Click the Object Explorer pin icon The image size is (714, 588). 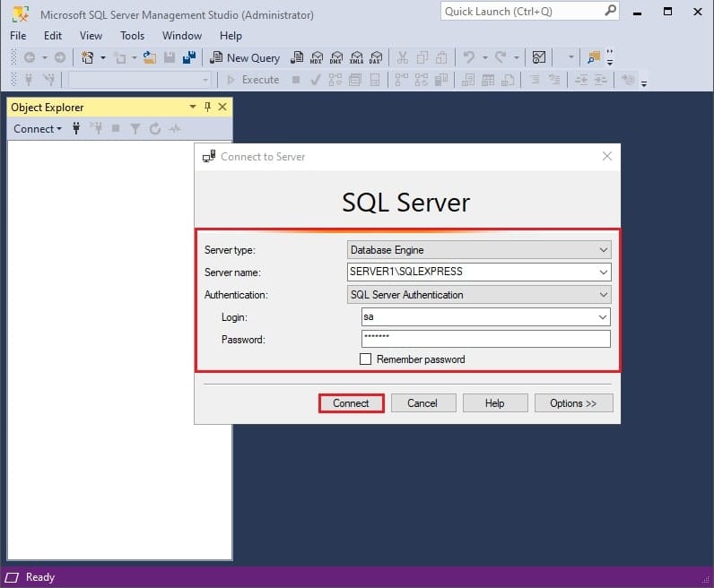click(x=207, y=107)
